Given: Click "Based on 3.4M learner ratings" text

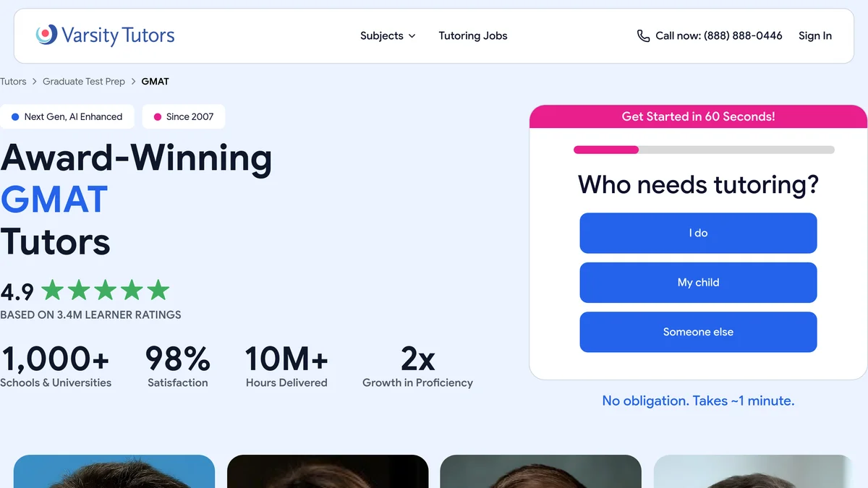Looking at the screenshot, I should coord(90,315).
